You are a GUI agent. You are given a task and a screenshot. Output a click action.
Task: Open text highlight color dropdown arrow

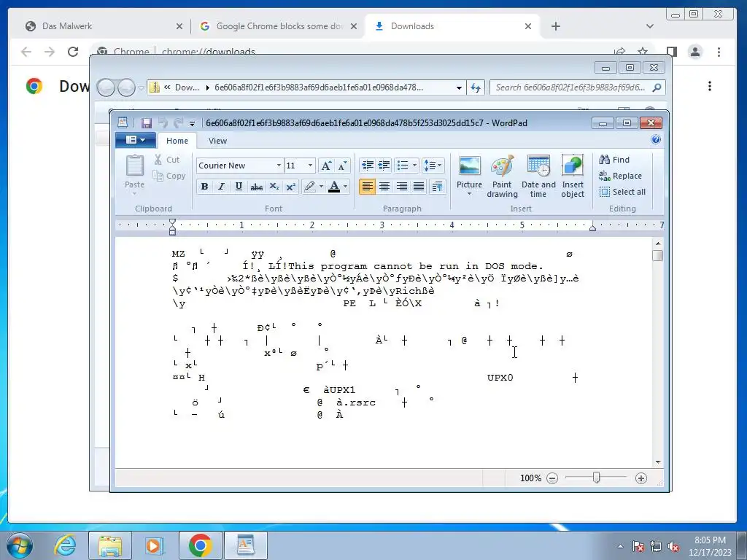click(x=321, y=186)
